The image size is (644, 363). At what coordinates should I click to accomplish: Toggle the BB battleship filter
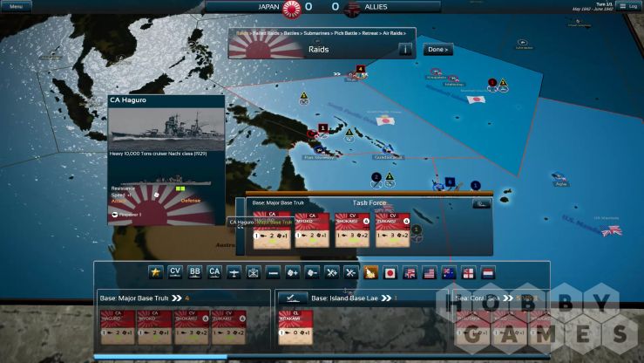(x=194, y=272)
